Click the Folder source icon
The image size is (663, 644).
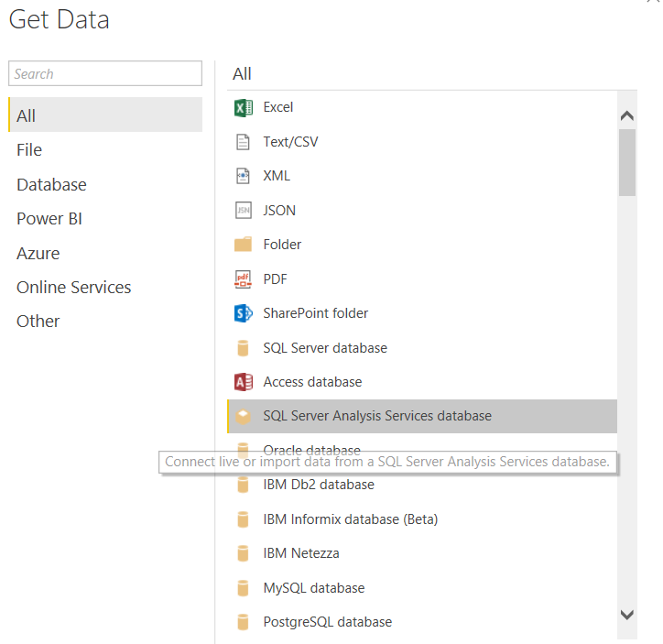click(x=243, y=245)
